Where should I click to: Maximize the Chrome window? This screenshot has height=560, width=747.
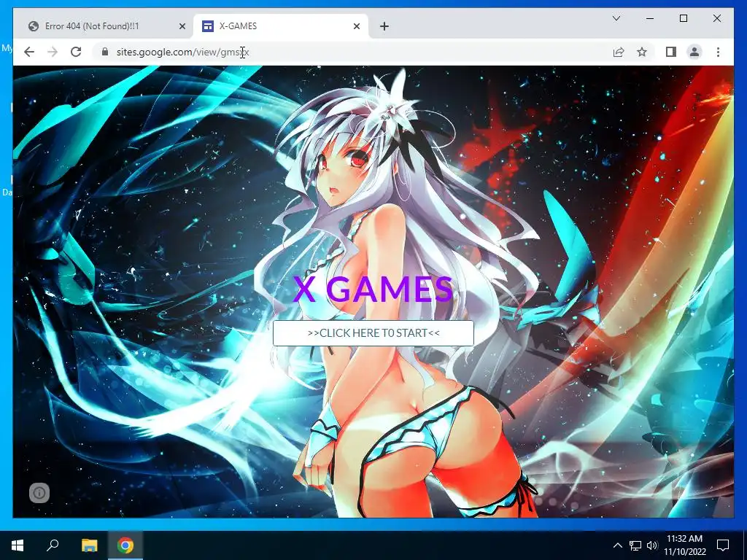[683, 18]
